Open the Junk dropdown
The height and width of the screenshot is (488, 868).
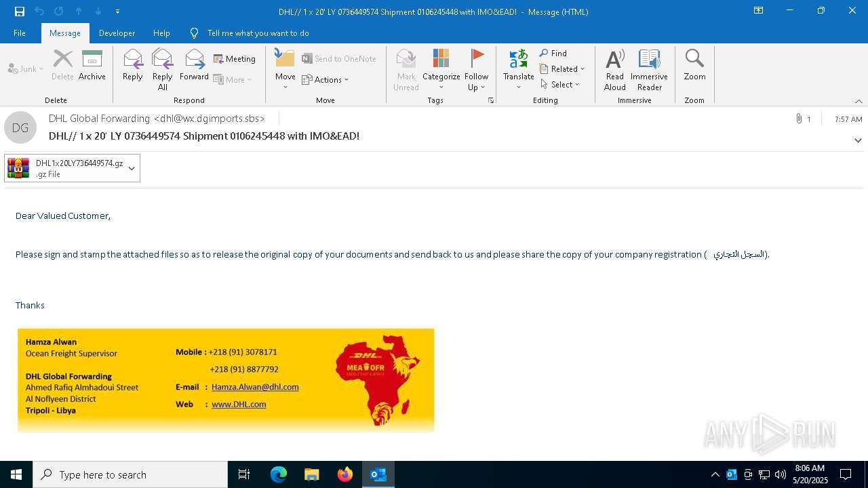26,68
